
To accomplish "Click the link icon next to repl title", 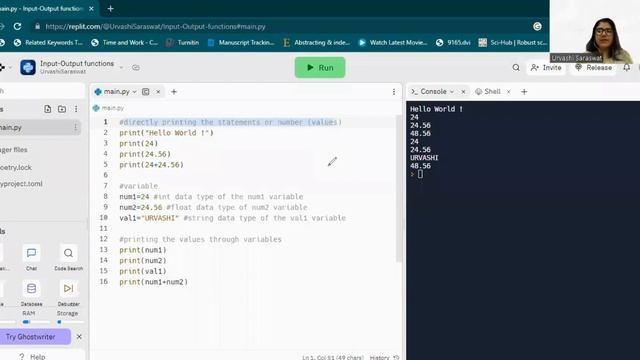I will [x=136, y=68].
